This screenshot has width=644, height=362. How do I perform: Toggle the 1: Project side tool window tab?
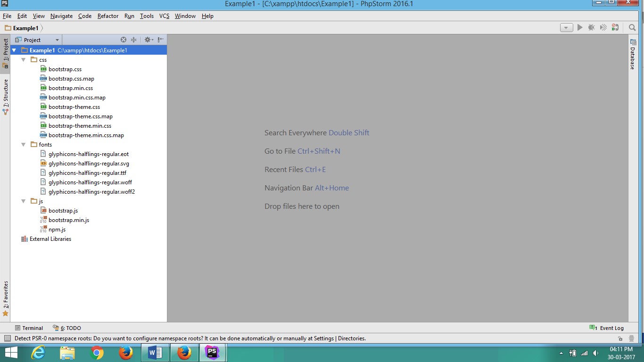click(x=5, y=53)
